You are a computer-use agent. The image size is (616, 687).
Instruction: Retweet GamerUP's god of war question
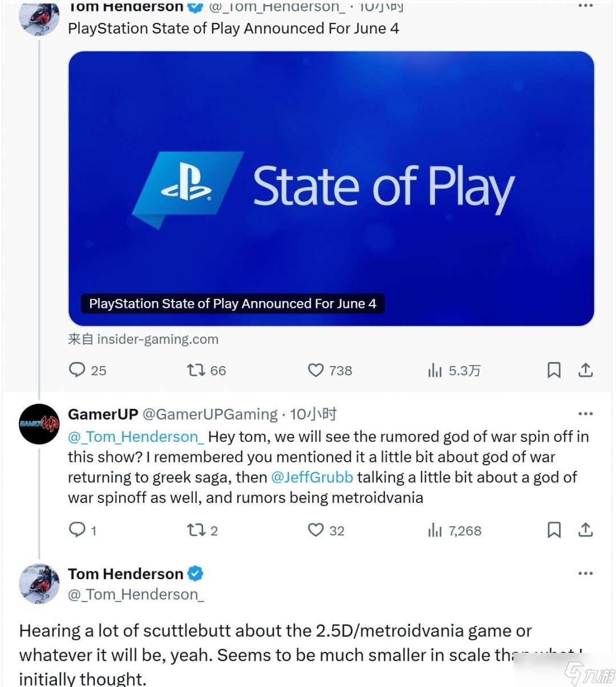(196, 530)
